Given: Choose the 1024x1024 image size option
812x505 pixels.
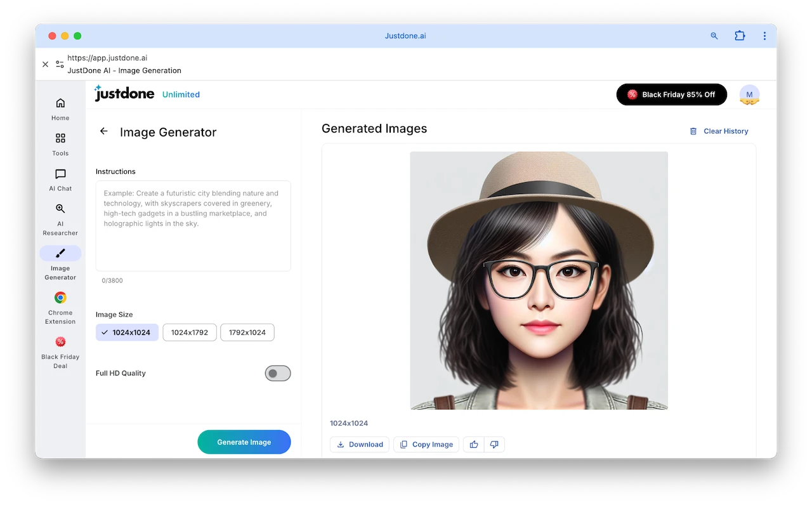Looking at the screenshot, I should (x=127, y=332).
